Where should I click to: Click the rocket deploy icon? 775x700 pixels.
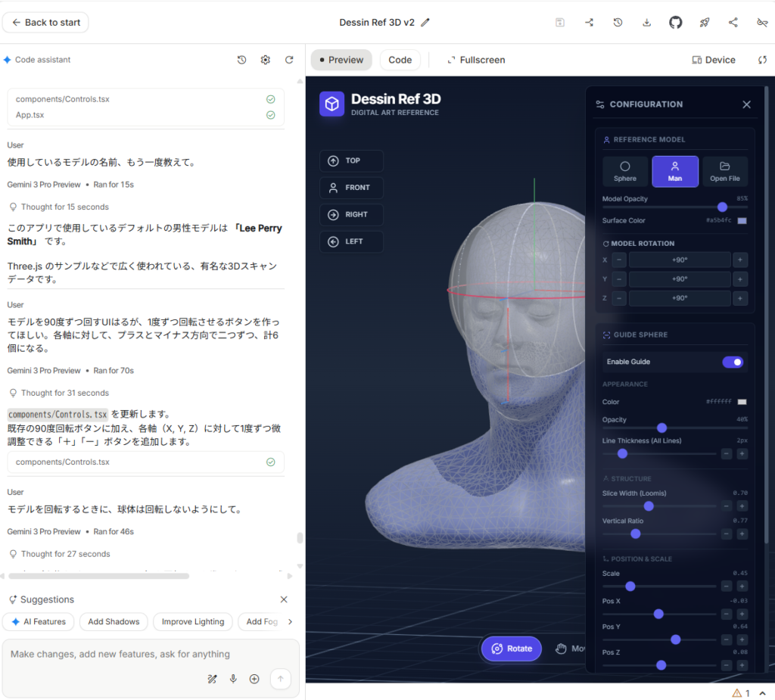click(x=704, y=23)
